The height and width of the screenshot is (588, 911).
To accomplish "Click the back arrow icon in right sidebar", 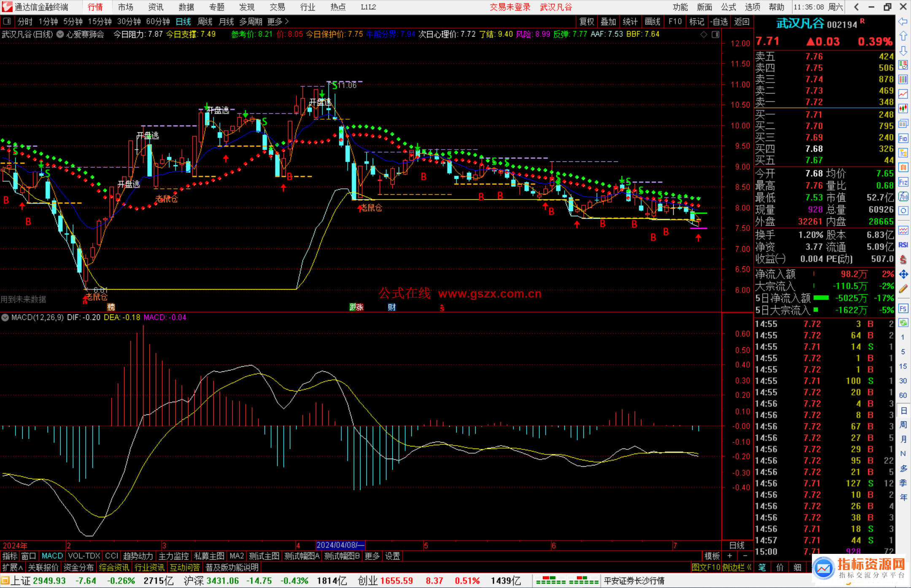I will tap(903, 21).
